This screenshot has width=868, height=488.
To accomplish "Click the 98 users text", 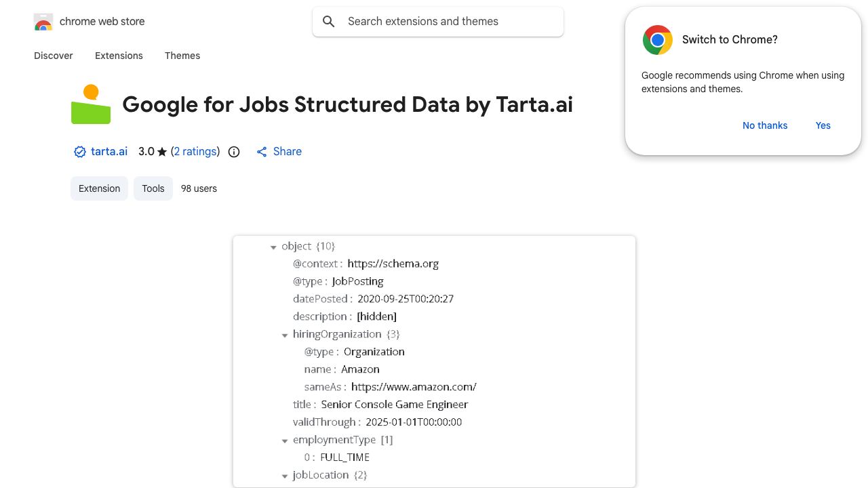I will tap(199, 188).
